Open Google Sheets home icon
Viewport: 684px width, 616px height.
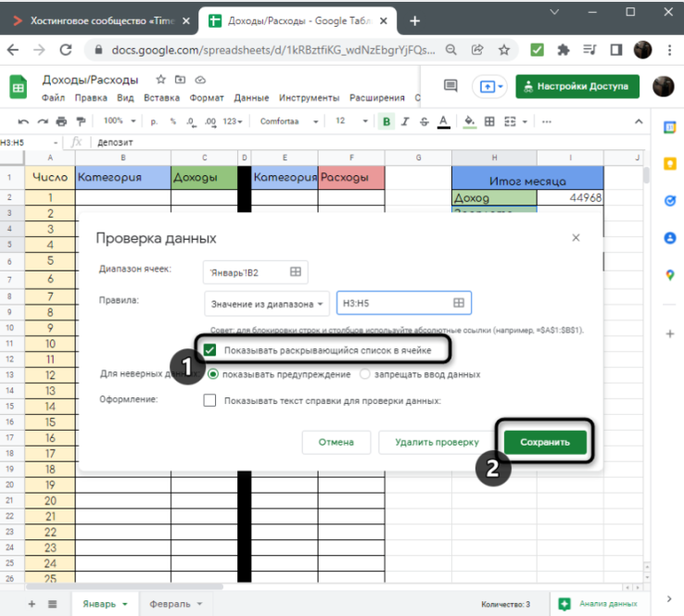tap(19, 87)
